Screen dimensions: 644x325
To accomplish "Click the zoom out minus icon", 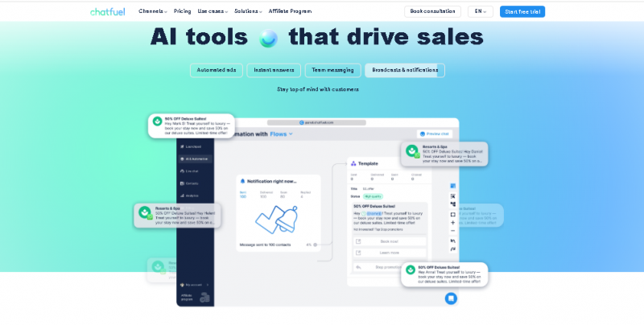I will coord(453,231).
